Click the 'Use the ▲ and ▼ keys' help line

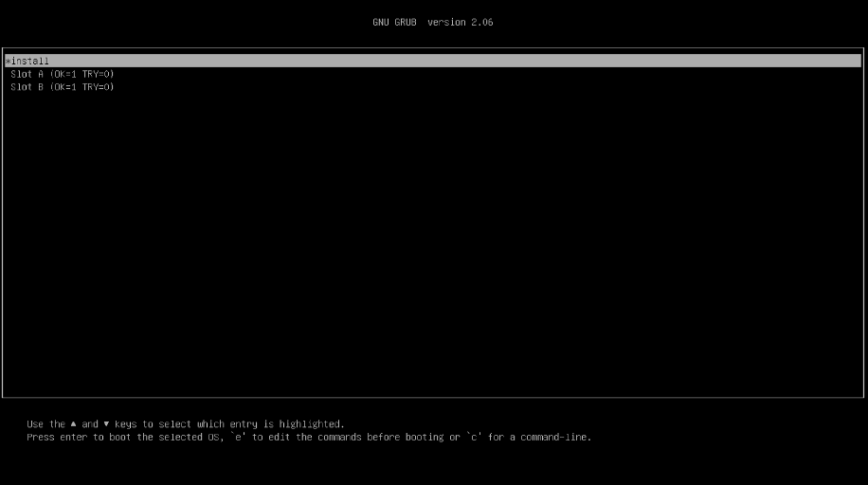pyautogui.click(x=186, y=424)
